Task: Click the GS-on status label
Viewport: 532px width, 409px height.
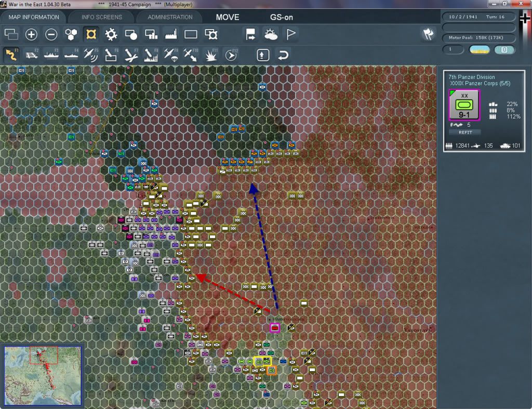Action: point(281,17)
